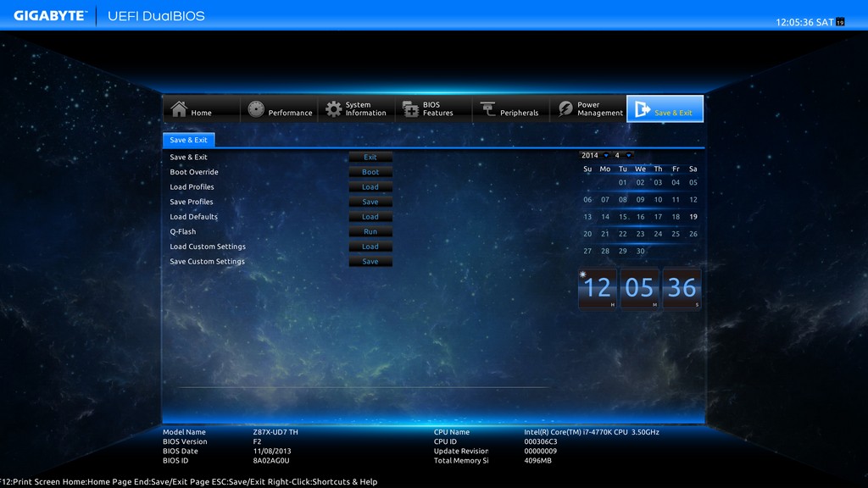Click the BIOS Features chip icon

(410, 109)
